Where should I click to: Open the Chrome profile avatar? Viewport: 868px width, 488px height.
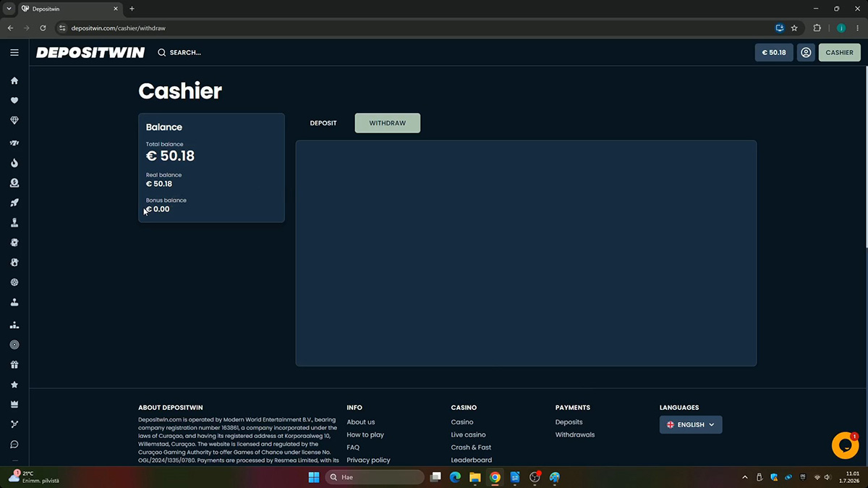coord(841,28)
